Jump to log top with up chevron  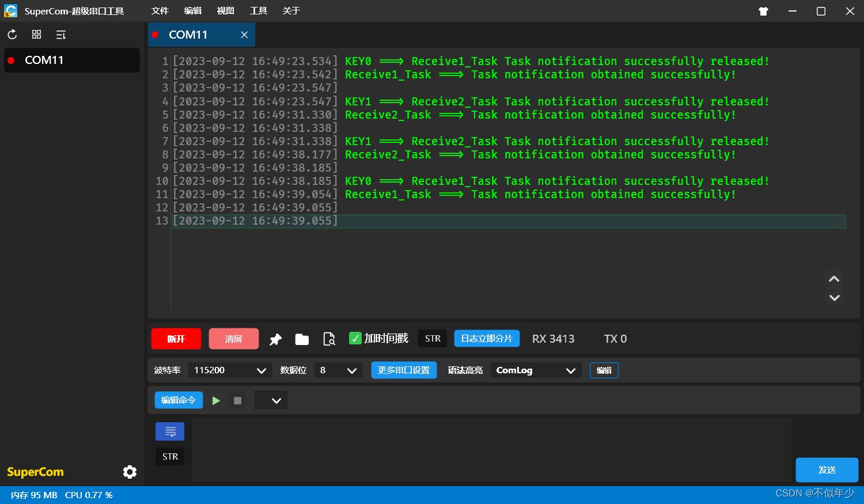pyautogui.click(x=834, y=279)
